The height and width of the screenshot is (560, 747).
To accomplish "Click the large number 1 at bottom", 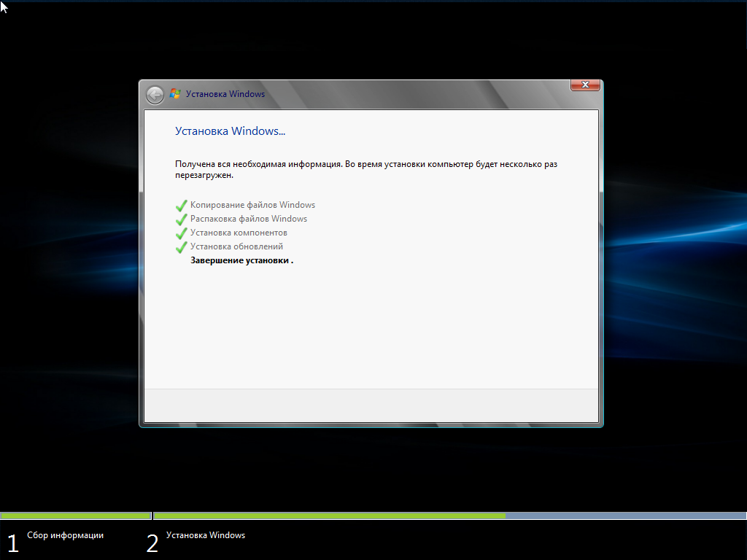I will pyautogui.click(x=13, y=543).
